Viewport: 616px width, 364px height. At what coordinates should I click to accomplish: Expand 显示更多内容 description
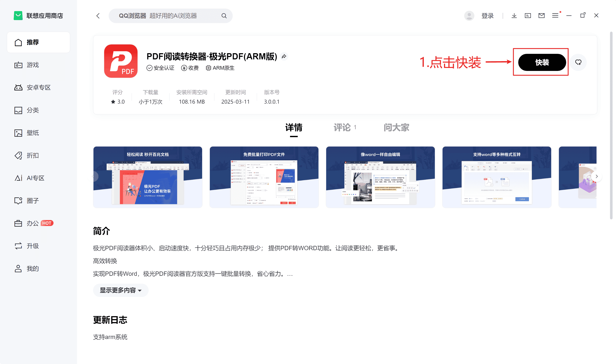pyautogui.click(x=121, y=290)
